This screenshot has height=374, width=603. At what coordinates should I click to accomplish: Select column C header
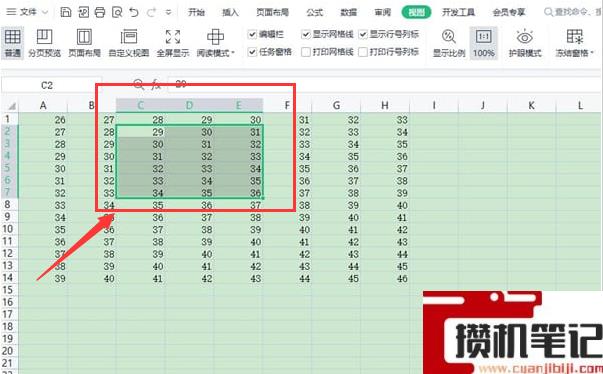click(140, 105)
